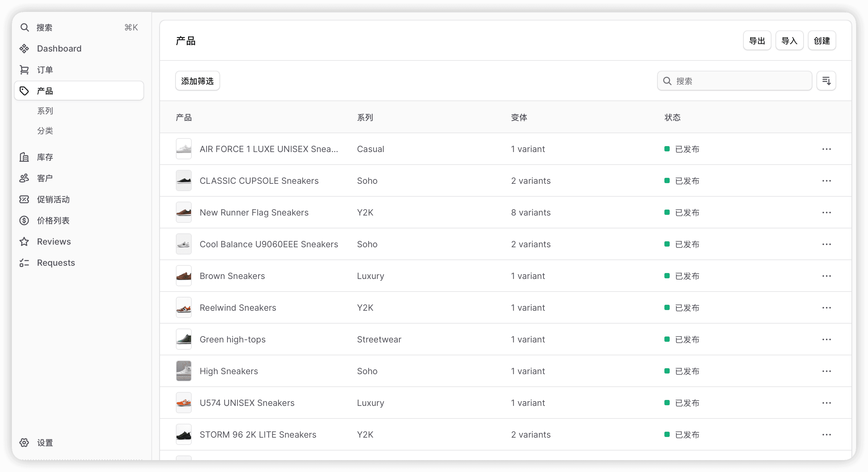Open actions menu for High Sneakers row

pos(826,371)
